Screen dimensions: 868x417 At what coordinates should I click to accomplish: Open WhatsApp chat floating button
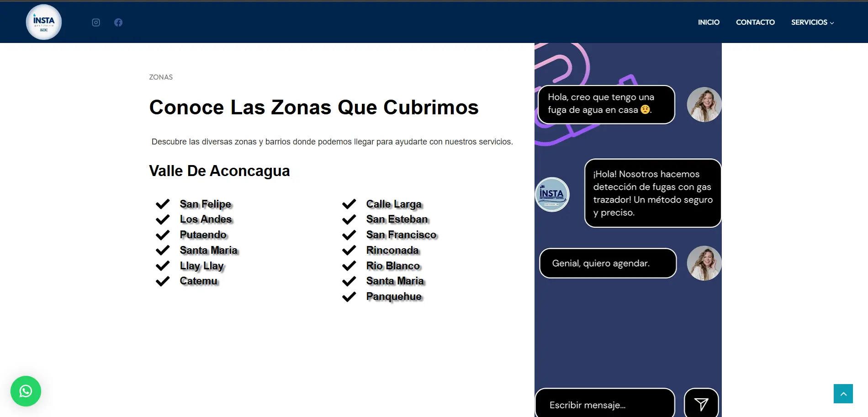26,391
